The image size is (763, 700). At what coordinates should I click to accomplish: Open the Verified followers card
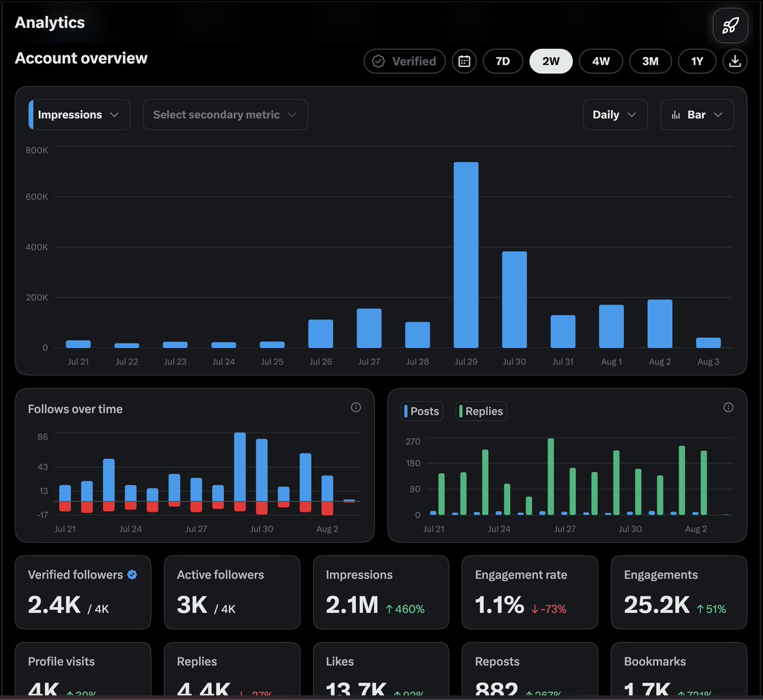pos(83,593)
